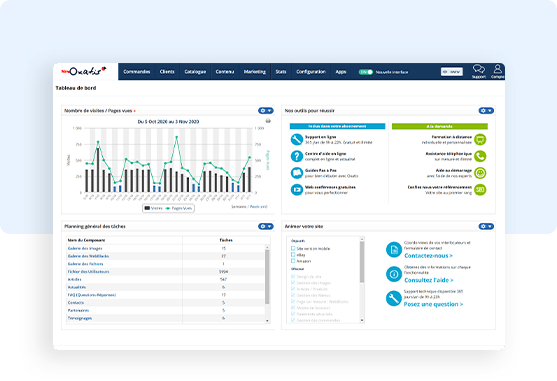The image size is (557, 381).
Task: Open the Catalogue menu
Action: click(x=195, y=72)
